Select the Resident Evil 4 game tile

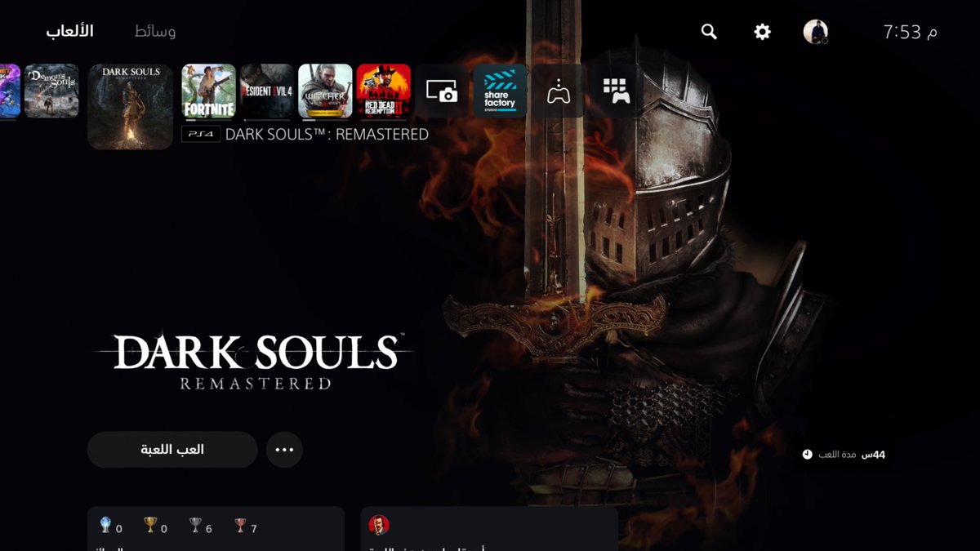(x=267, y=91)
